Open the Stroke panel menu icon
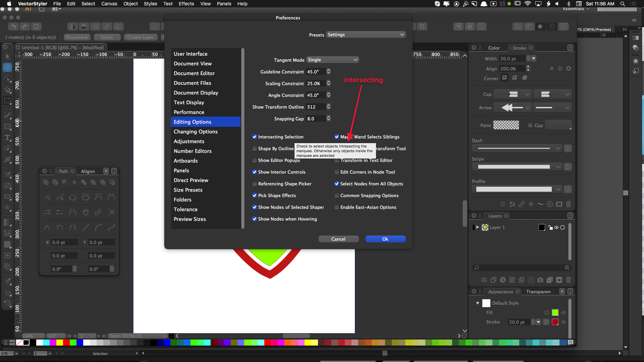This screenshot has height=362, width=644. click(x=570, y=48)
